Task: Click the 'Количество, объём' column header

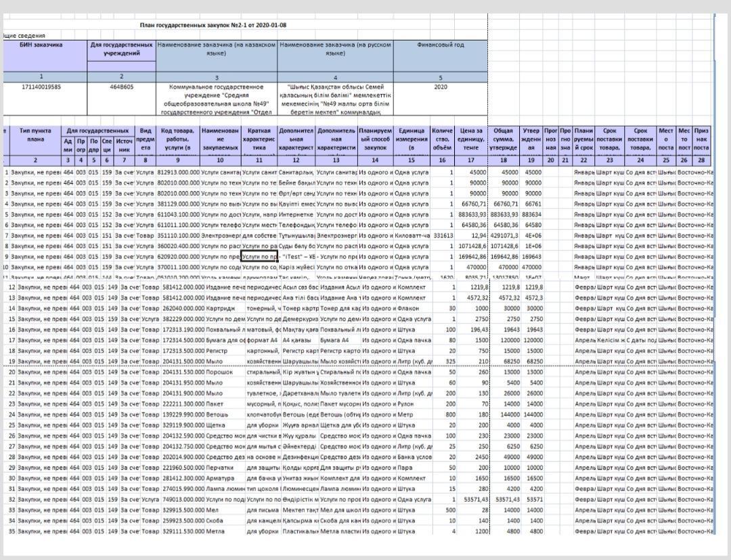Action: click(x=442, y=139)
